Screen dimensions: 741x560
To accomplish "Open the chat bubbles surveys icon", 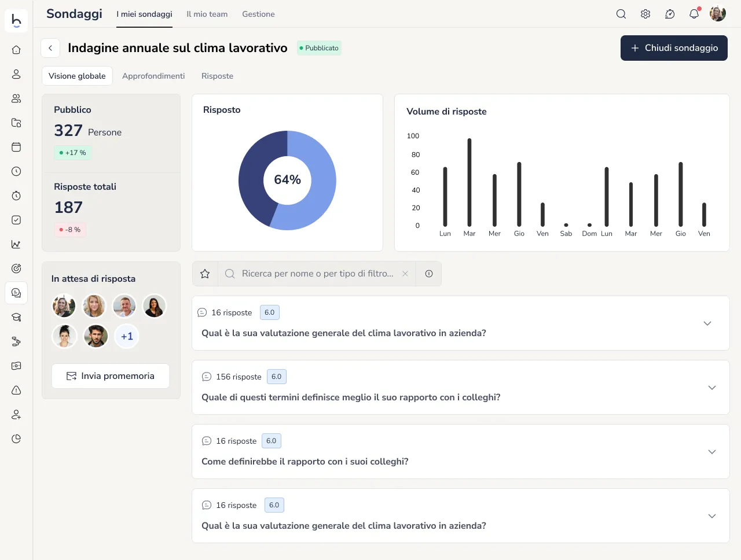I will tap(16, 293).
